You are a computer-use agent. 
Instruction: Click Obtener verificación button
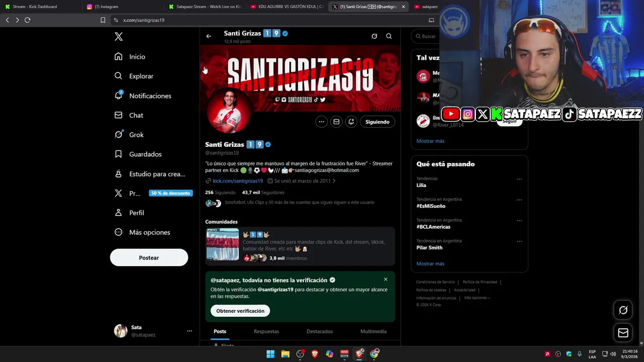[x=240, y=311]
